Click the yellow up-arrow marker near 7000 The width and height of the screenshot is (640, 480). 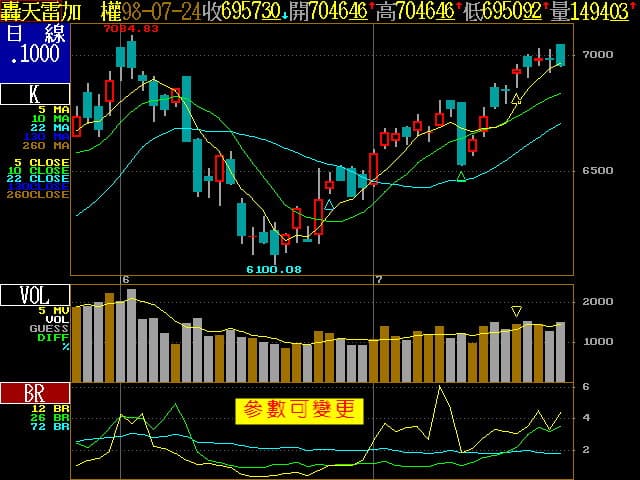click(516, 98)
